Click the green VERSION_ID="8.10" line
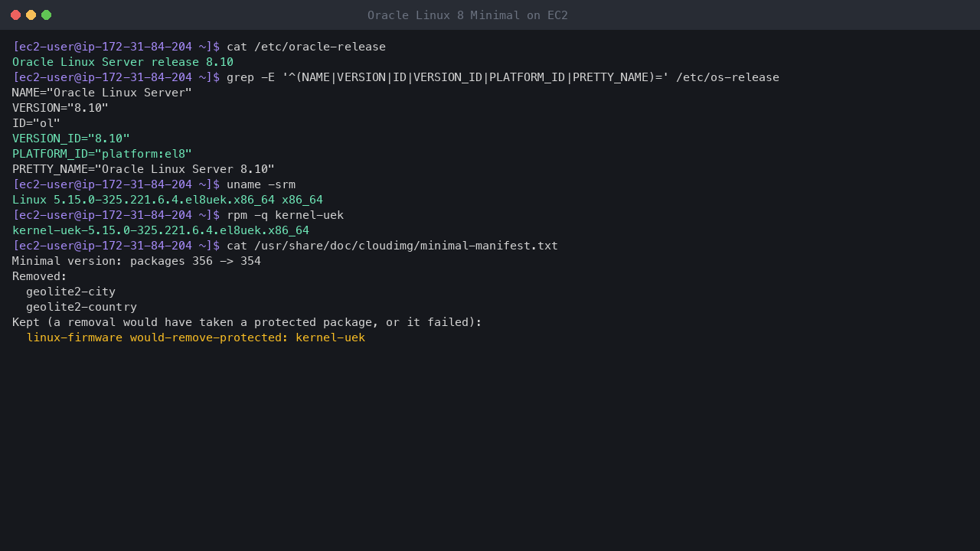 [71, 139]
